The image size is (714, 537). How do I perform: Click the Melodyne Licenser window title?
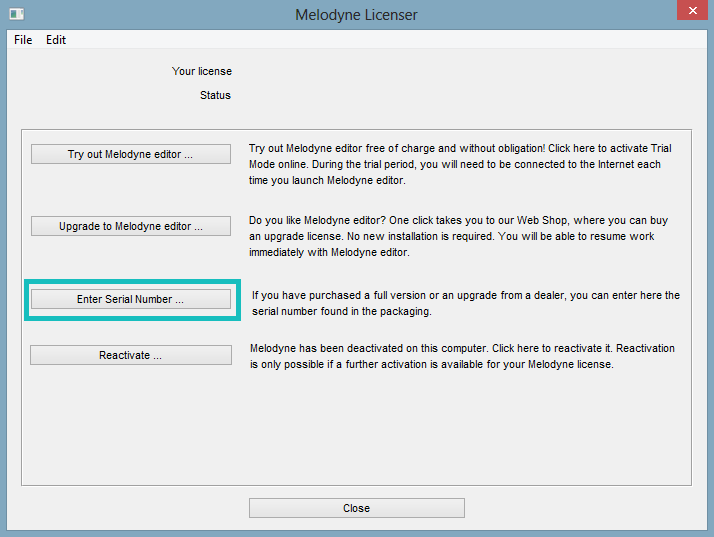pos(356,15)
